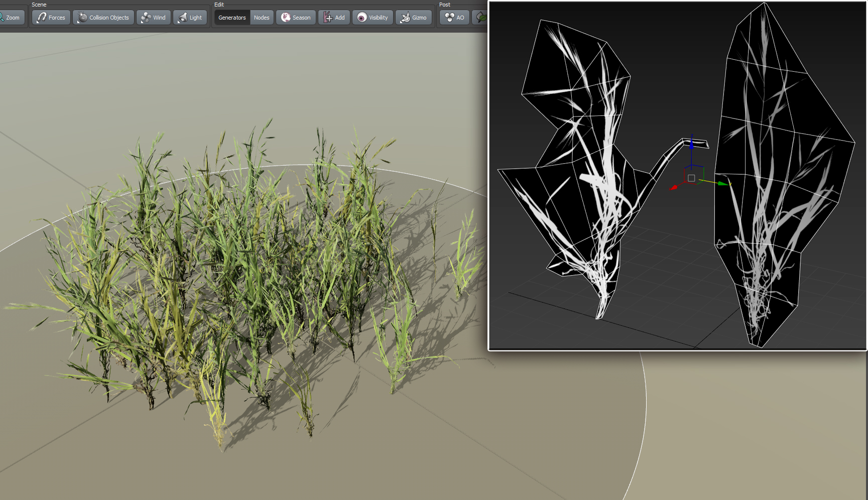The height and width of the screenshot is (500, 868).
Task: Select the blue Z-axis gizmo arrow
Action: [692, 144]
